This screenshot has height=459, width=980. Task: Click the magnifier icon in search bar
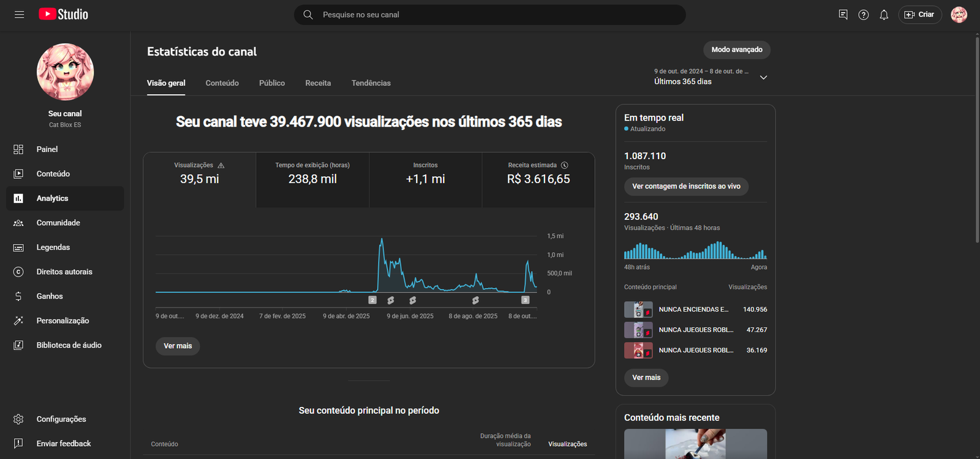tap(308, 15)
